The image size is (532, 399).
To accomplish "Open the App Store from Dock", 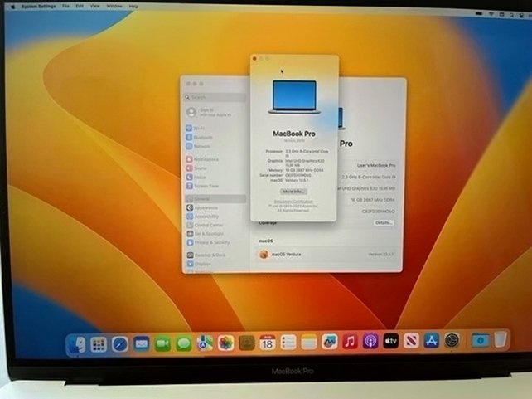I will [432, 340].
